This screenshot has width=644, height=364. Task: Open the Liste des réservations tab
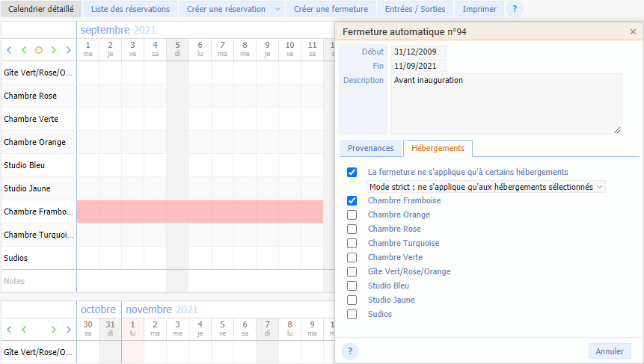point(130,9)
